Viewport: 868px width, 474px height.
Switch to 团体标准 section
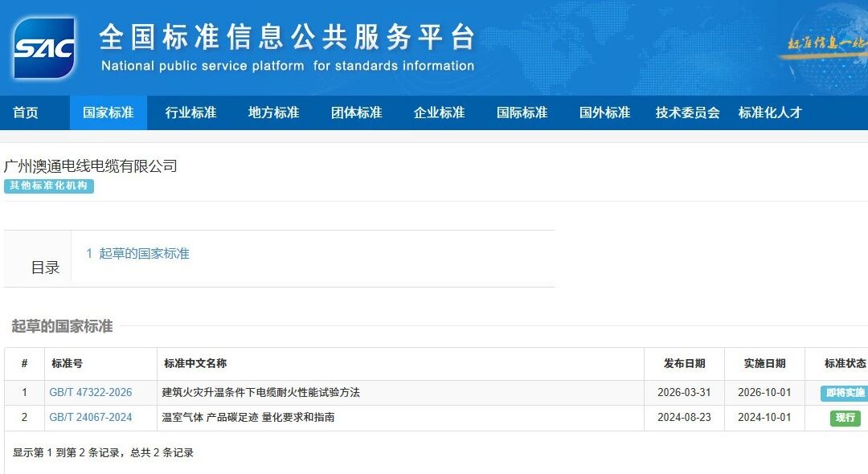pyautogui.click(x=357, y=113)
